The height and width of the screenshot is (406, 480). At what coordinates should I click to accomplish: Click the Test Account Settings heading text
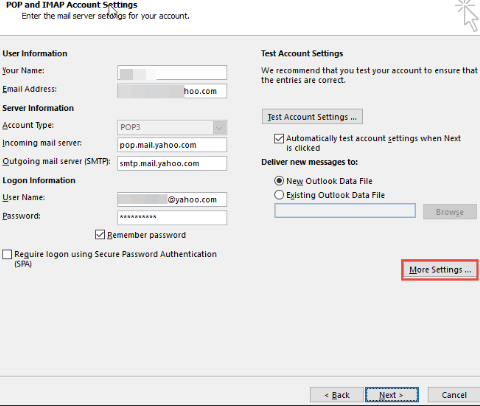click(x=302, y=53)
